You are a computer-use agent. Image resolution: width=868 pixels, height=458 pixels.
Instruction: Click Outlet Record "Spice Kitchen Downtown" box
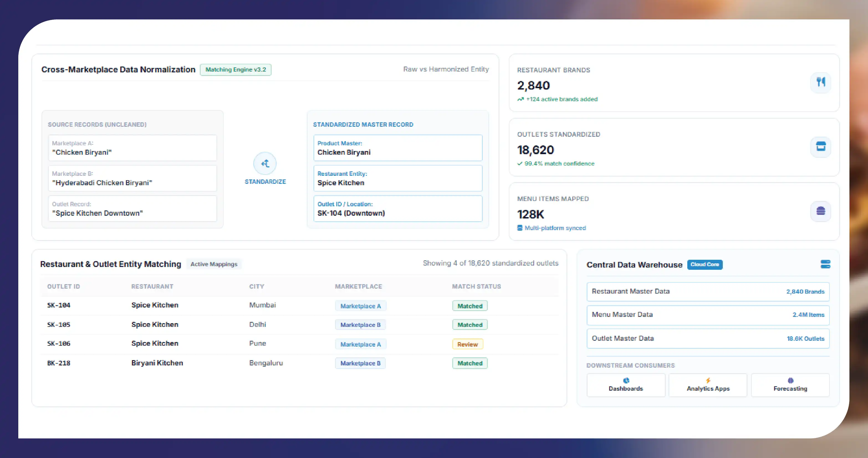pos(132,208)
